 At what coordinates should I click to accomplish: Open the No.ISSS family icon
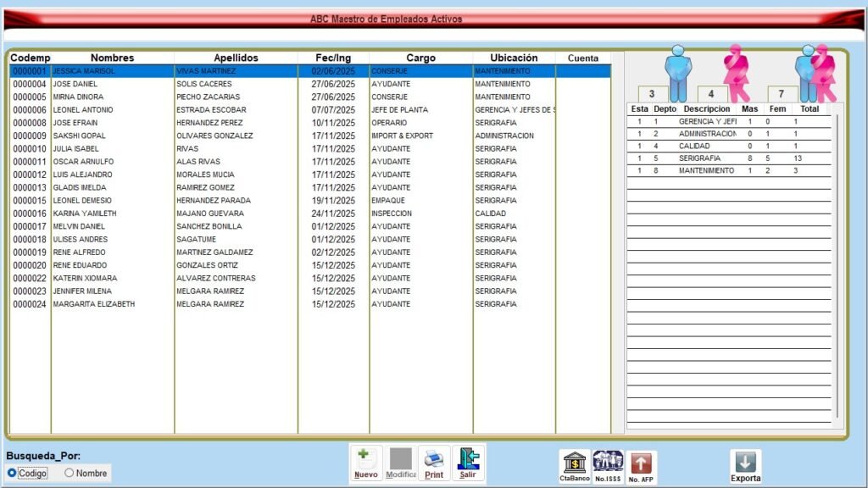608,463
